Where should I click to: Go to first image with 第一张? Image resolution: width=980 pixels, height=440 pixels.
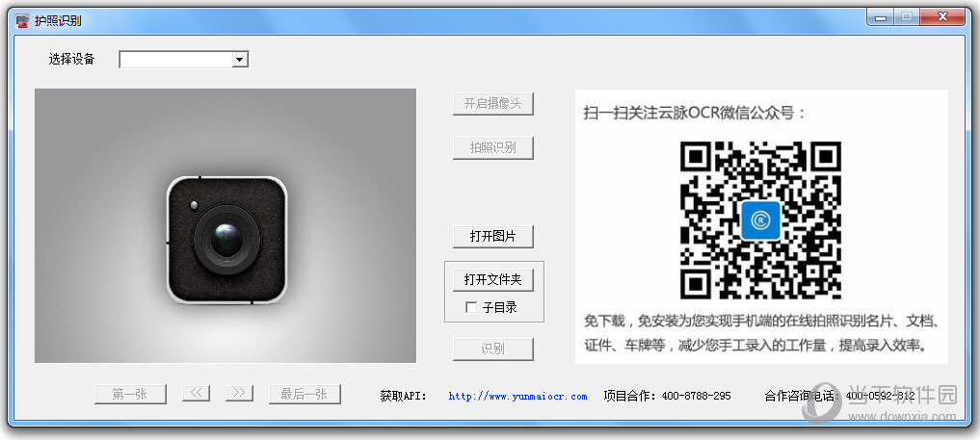tap(130, 394)
